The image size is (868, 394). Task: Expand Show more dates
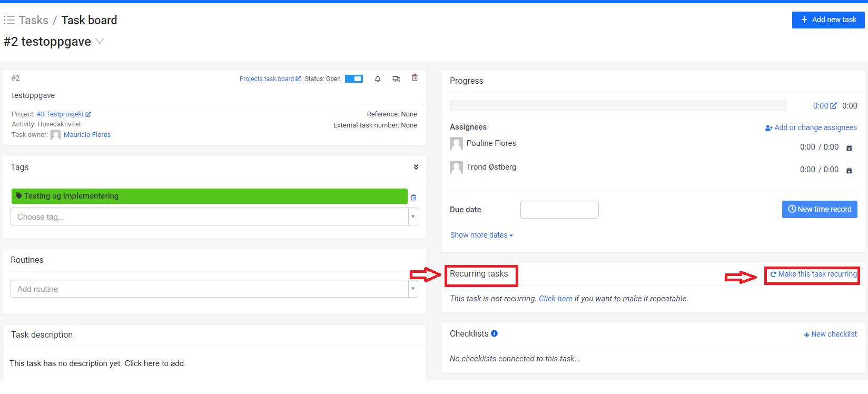481,235
